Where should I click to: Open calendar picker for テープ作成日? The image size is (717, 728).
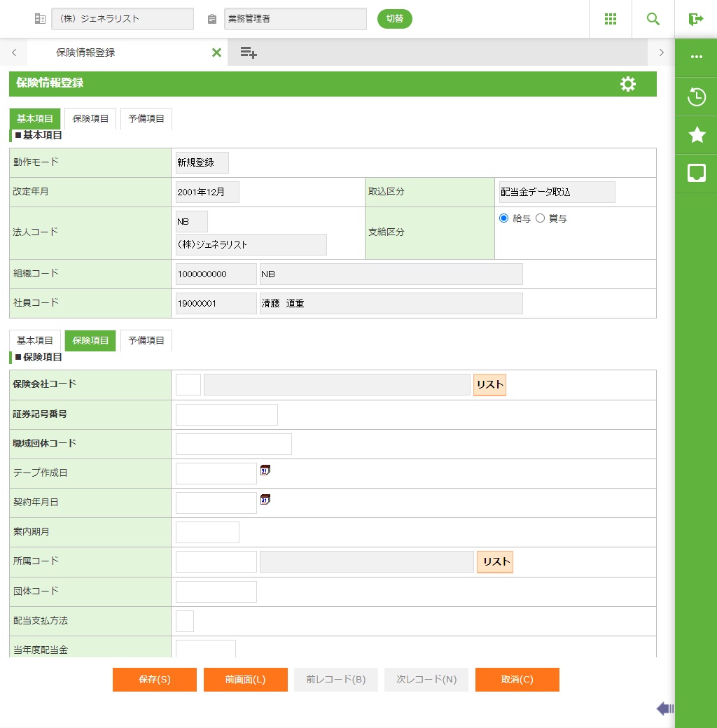pos(265,470)
